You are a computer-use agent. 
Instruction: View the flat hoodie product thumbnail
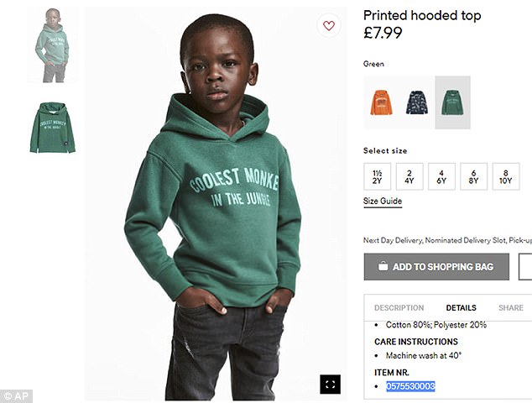(x=52, y=128)
